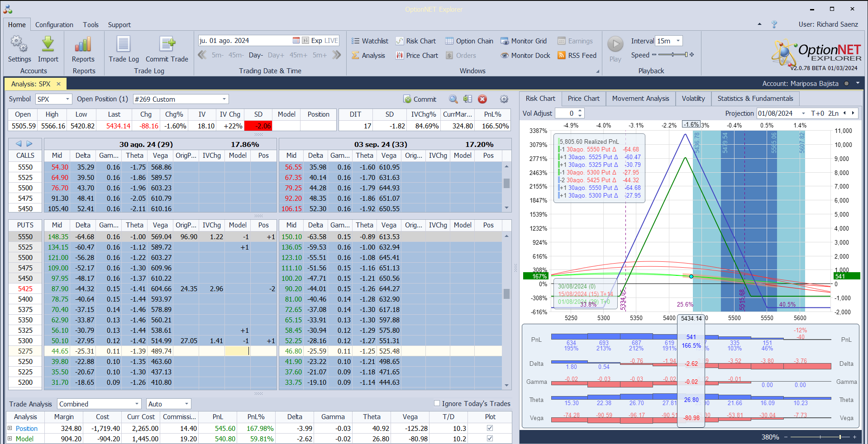The width and height of the screenshot is (868, 444).
Task: Open the Trade Analysis Combined dropdown
Action: pos(137,404)
